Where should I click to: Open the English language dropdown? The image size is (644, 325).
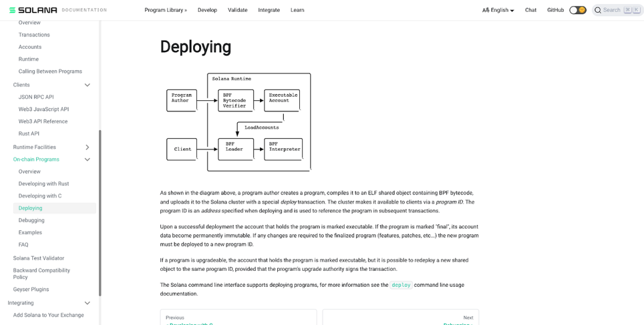click(x=498, y=10)
